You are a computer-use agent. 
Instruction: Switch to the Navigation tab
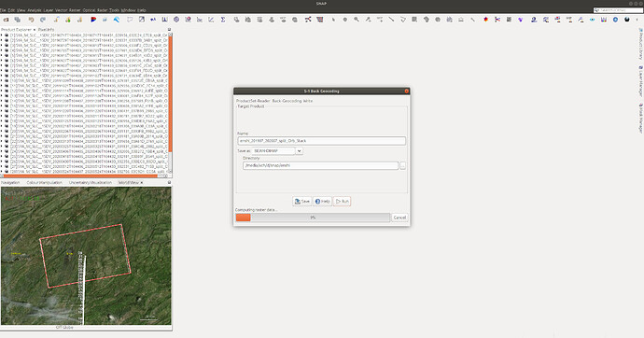coord(10,182)
